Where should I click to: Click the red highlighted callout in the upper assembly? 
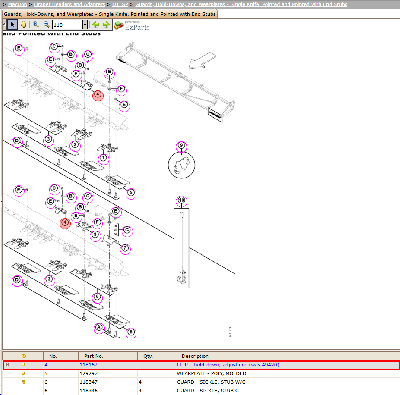click(x=98, y=96)
